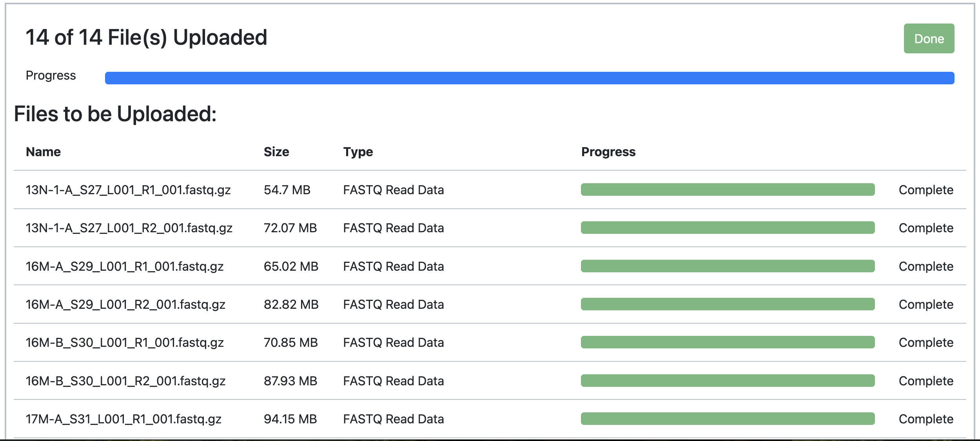The height and width of the screenshot is (441, 980).
Task: Select the 16M-B_S30_L001_R2_001.fastq.gz file name
Action: [125, 381]
